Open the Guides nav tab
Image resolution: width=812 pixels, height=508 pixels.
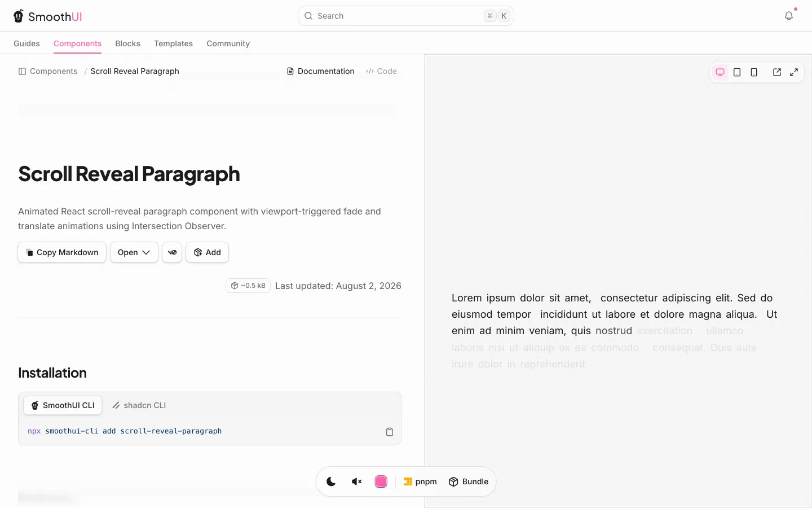coord(27,43)
